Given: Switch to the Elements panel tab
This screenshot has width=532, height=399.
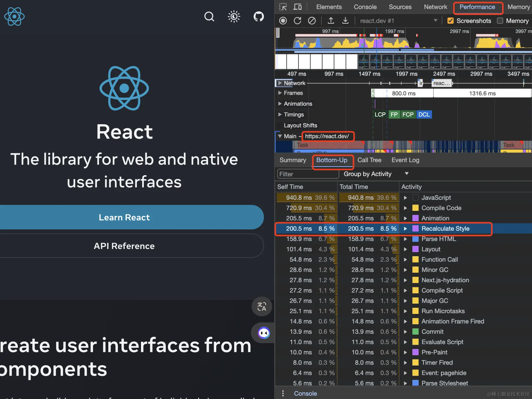Looking at the screenshot, I should pos(329,7).
